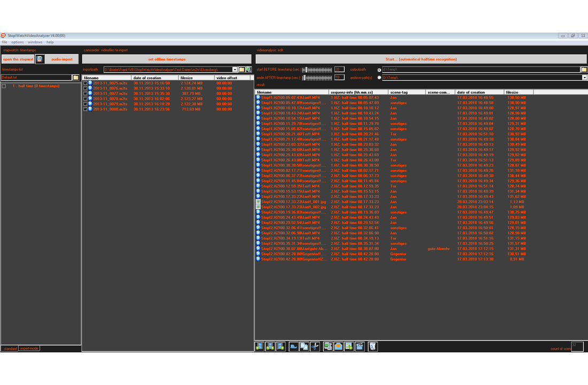Open the help menu
Viewport: 588px width, 385px height.
coord(50,42)
